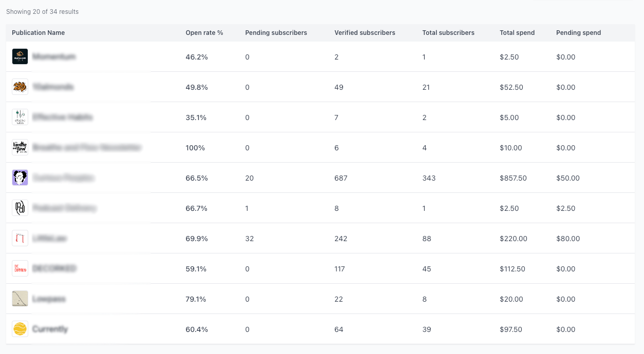Click the Pd monogram publication logo
Image resolution: width=644 pixels, height=354 pixels.
[x=20, y=208]
